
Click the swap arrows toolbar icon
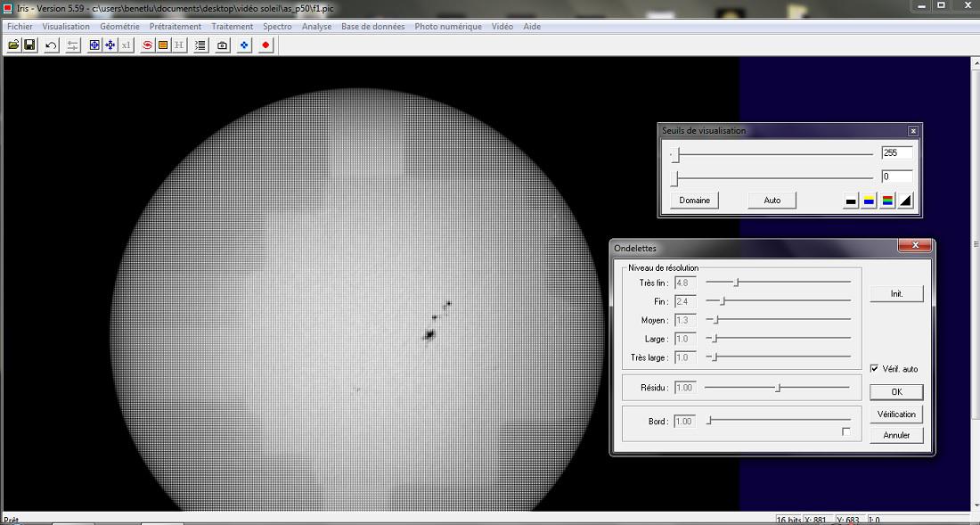pyautogui.click(x=73, y=45)
